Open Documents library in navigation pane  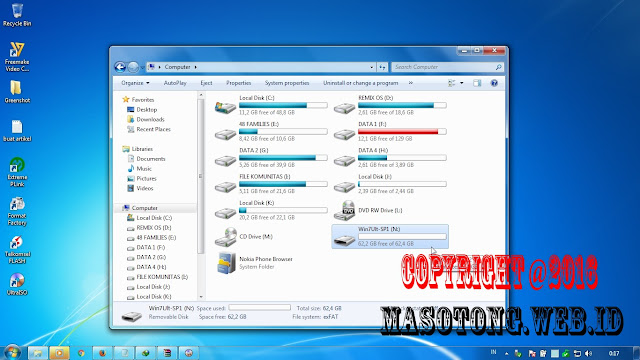click(151, 159)
